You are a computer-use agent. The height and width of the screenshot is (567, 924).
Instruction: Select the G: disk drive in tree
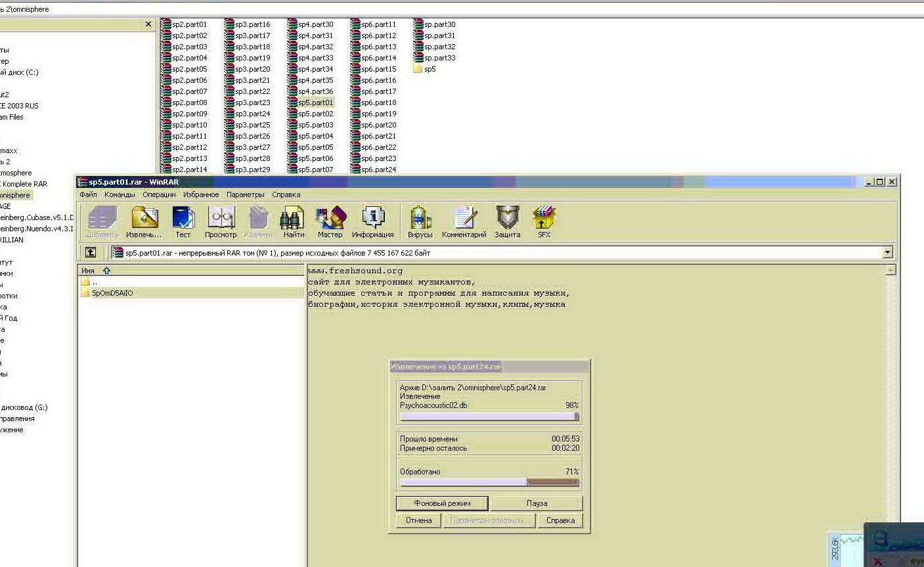pos(24,407)
